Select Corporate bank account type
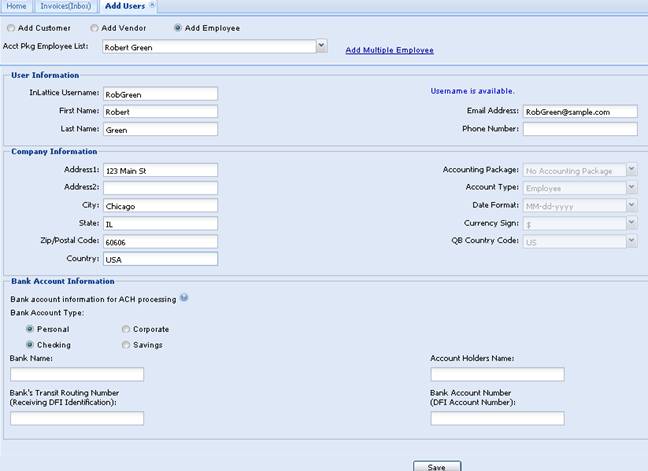The image size is (648, 471). (x=125, y=329)
